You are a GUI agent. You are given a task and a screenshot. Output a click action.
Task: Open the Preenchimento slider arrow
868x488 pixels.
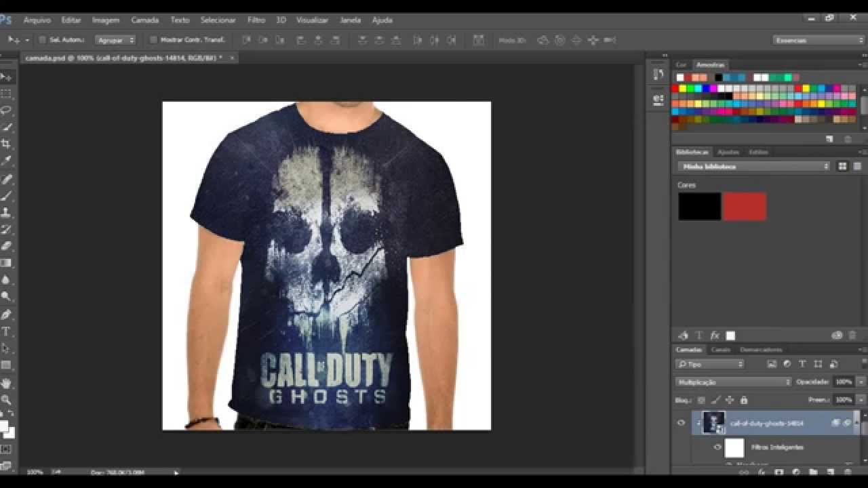[x=861, y=401]
